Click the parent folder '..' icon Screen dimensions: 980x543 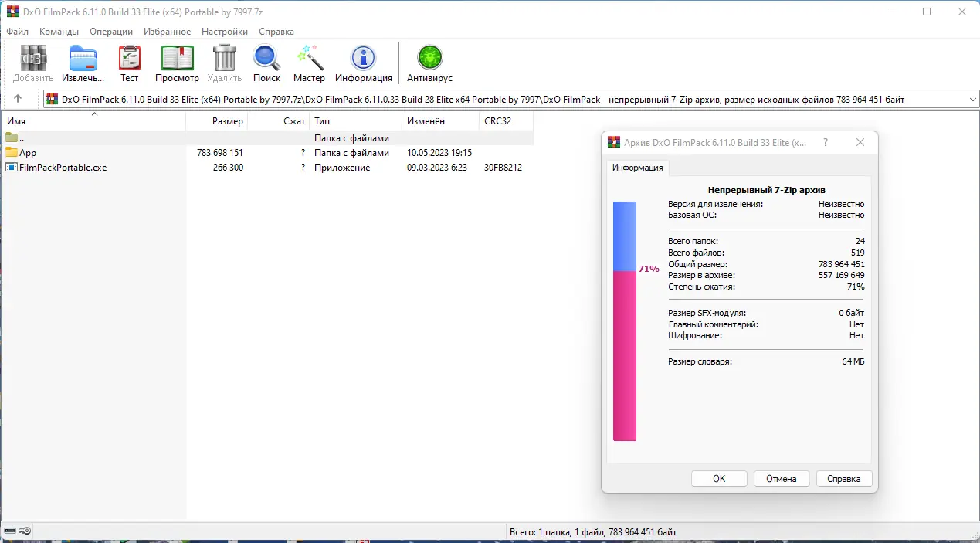click(12, 138)
